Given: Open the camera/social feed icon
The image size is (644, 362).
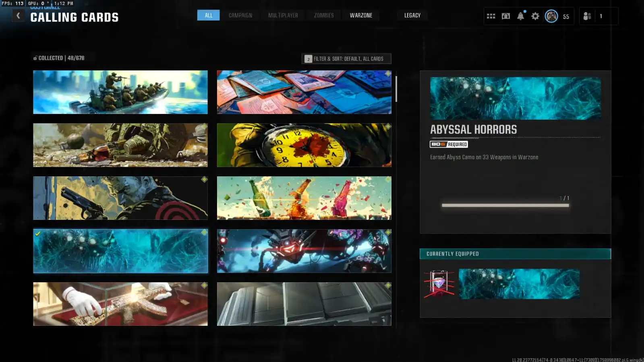Looking at the screenshot, I should pyautogui.click(x=506, y=16).
